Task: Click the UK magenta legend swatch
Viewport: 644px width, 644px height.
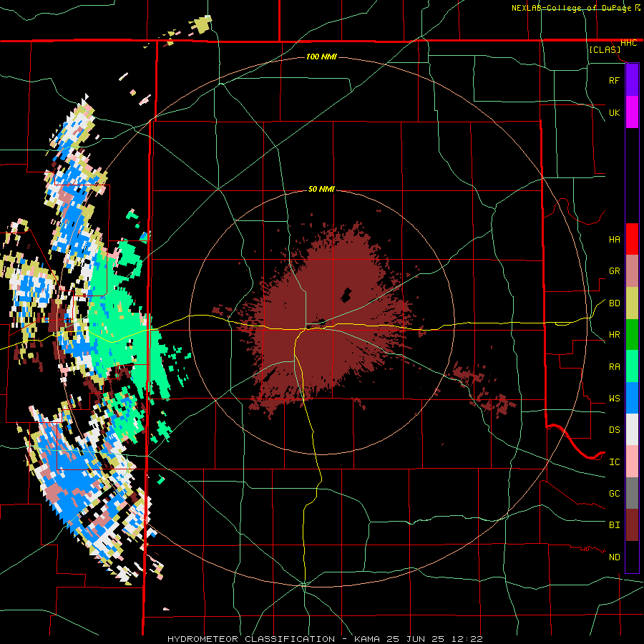Action: point(632,112)
